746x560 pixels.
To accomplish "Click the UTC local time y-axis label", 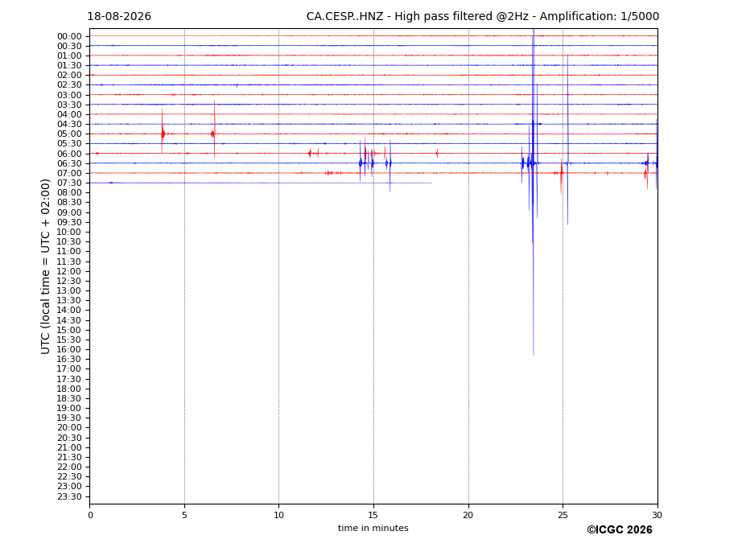I will coord(45,266).
